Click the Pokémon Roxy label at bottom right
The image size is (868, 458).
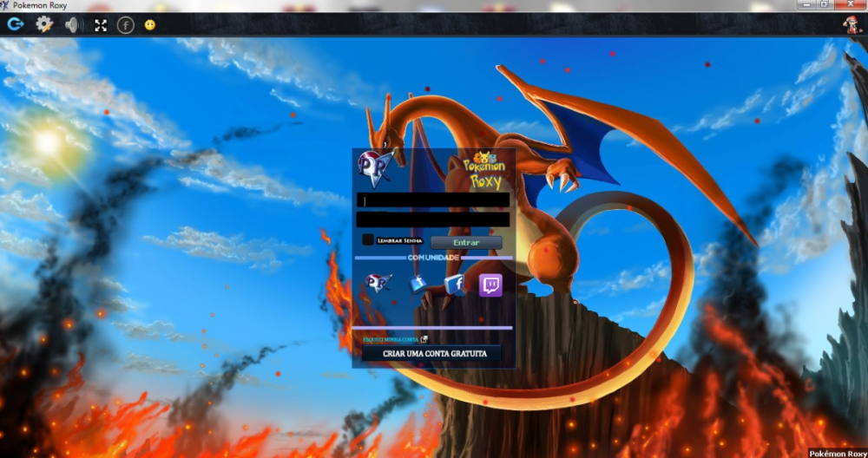tap(837, 453)
